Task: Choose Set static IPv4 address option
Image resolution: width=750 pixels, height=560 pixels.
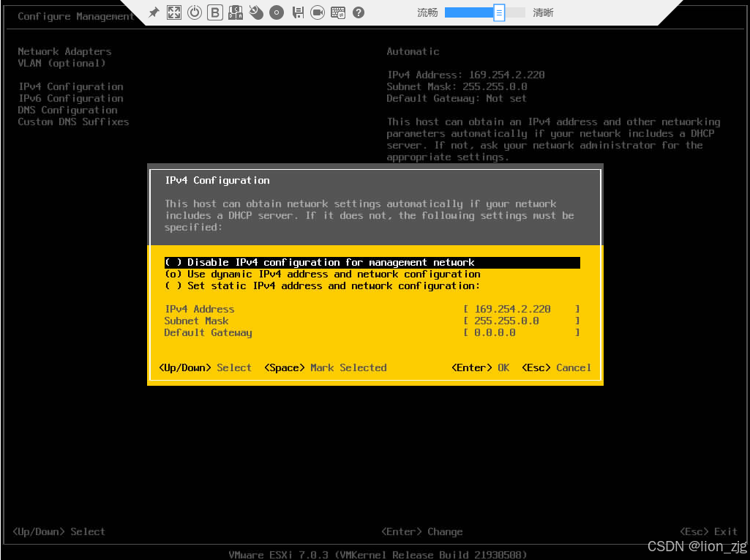Action: (x=322, y=286)
